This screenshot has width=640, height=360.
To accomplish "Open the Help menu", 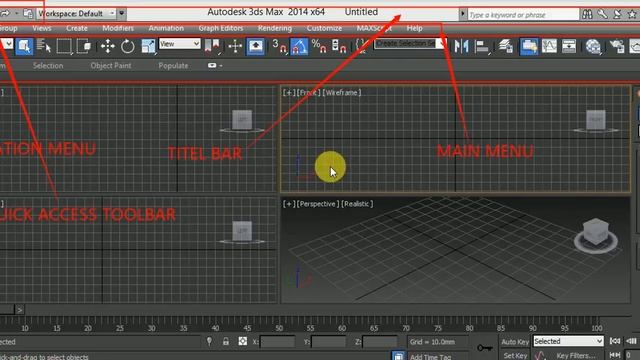I will 415,28.
